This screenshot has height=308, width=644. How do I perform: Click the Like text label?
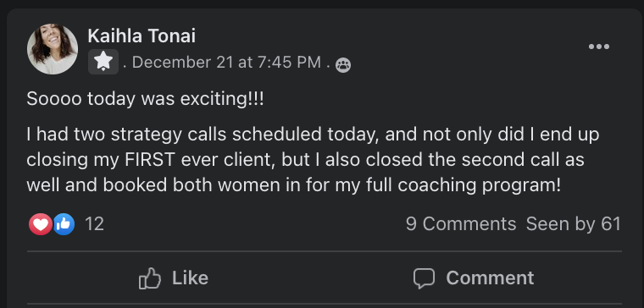point(190,278)
